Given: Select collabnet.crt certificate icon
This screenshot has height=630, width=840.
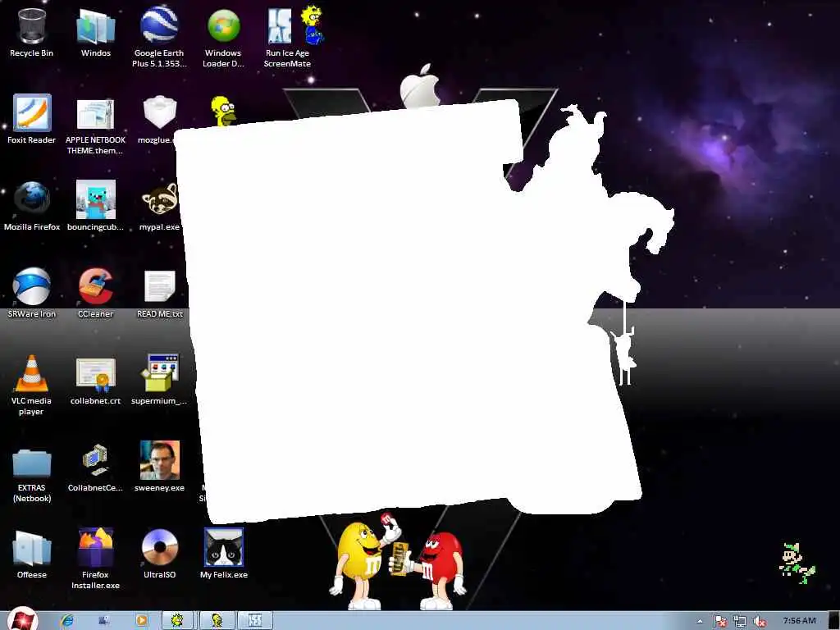Looking at the screenshot, I should click(95, 381).
